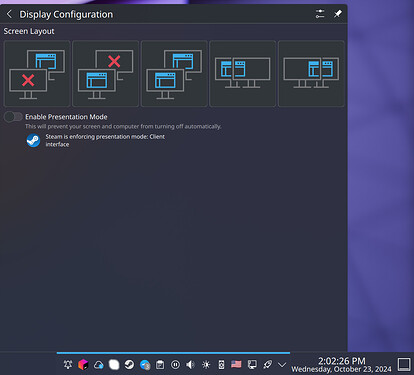
Task: Toggle Enable Presentation Mode switch
Action: [x=13, y=117]
